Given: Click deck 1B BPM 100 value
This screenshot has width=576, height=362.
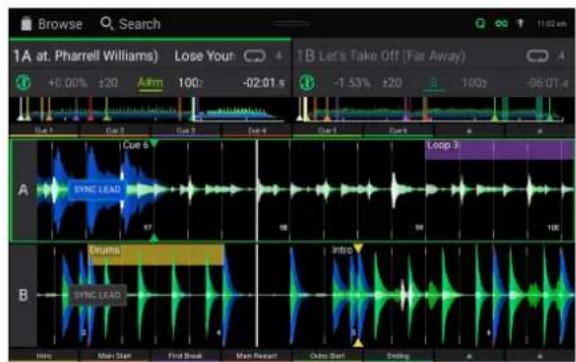Looking at the screenshot, I should click(474, 83).
